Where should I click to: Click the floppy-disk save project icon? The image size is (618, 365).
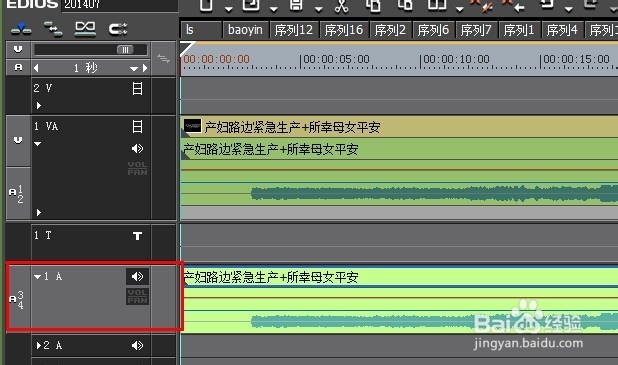pyautogui.click(x=296, y=5)
